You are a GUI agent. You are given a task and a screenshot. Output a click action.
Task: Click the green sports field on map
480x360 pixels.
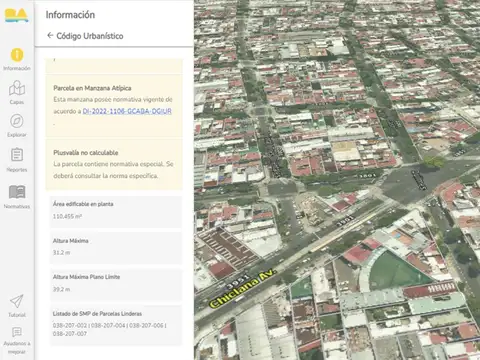click(398, 270)
